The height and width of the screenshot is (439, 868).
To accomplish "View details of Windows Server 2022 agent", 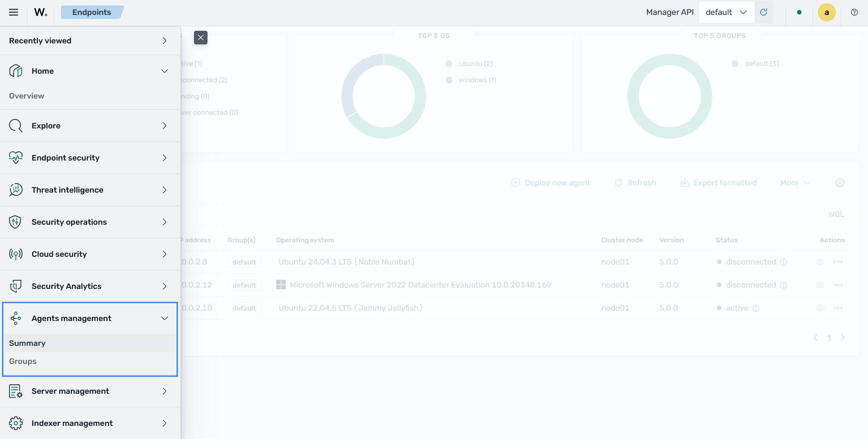I will (x=820, y=285).
